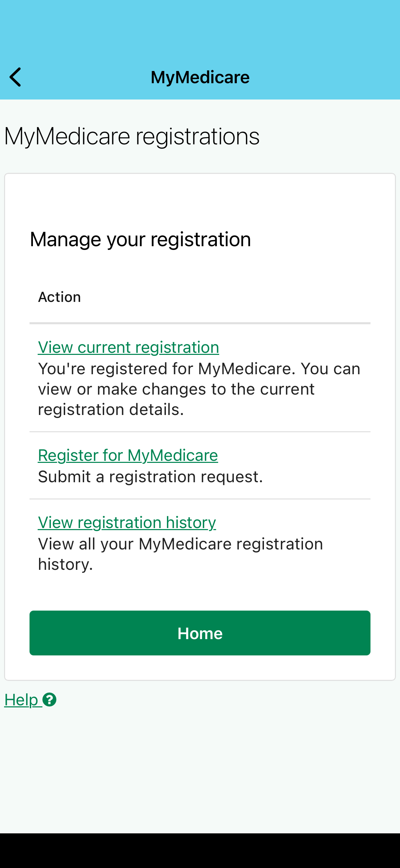Image resolution: width=400 pixels, height=868 pixels.
Task: Click the "view or make changes" text line
Action: [176, 389]
